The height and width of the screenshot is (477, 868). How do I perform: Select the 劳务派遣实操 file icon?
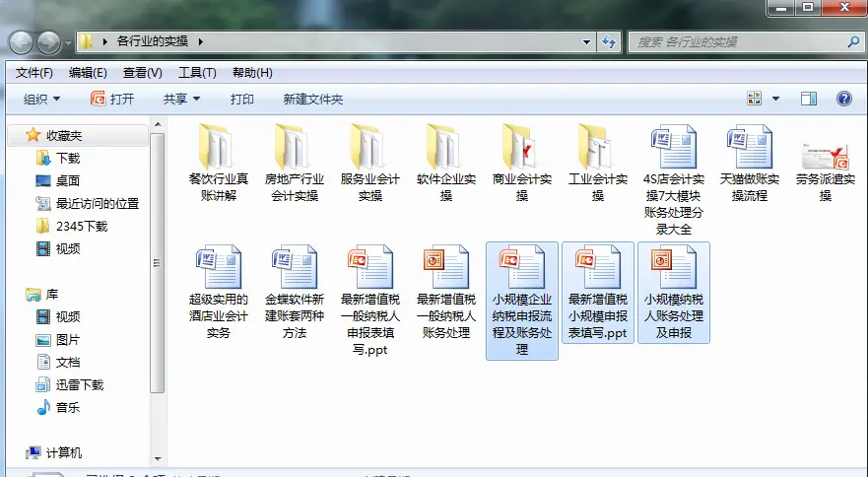click(x=826, y=156)
